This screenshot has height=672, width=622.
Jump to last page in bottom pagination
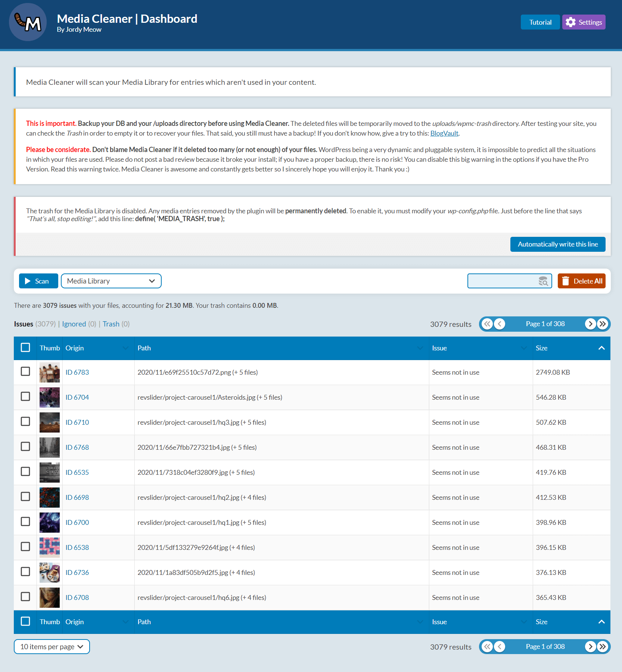602,647
